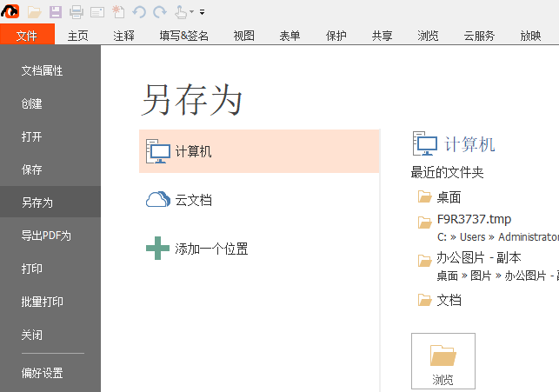Click the large computer icon heading the right pane

point(425,143)
